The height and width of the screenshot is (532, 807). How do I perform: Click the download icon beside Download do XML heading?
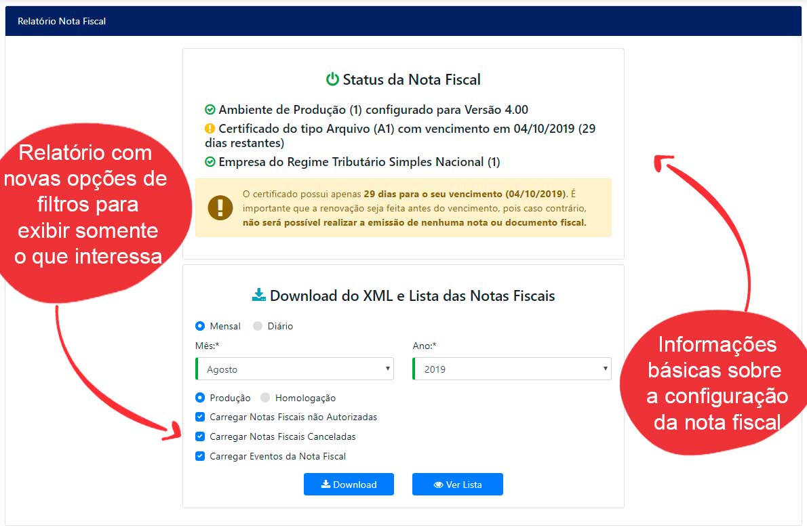coord(258,295)
